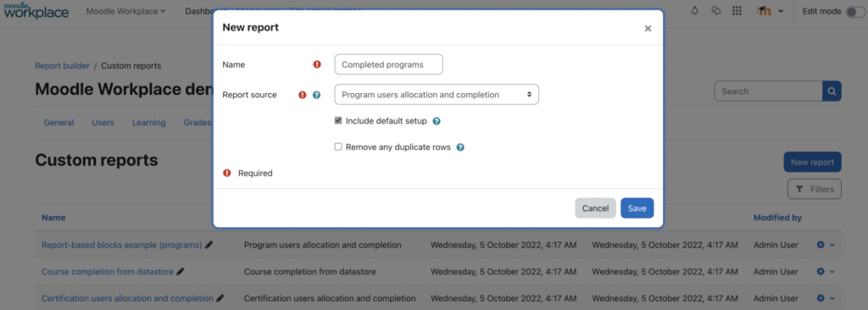The image size is (868, 310).
Task: Click the notifications bell icon
Action: 695,11
